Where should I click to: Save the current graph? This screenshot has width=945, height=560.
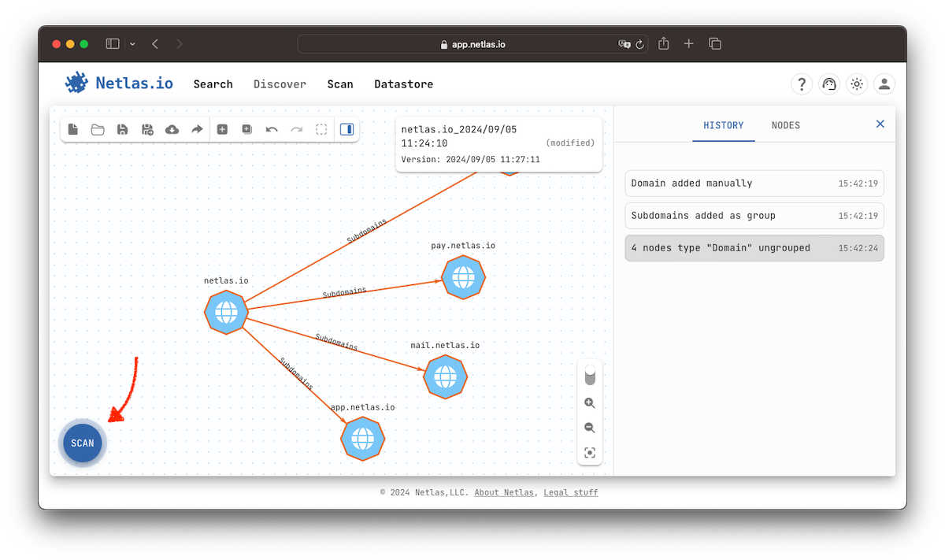pos(122,130)
